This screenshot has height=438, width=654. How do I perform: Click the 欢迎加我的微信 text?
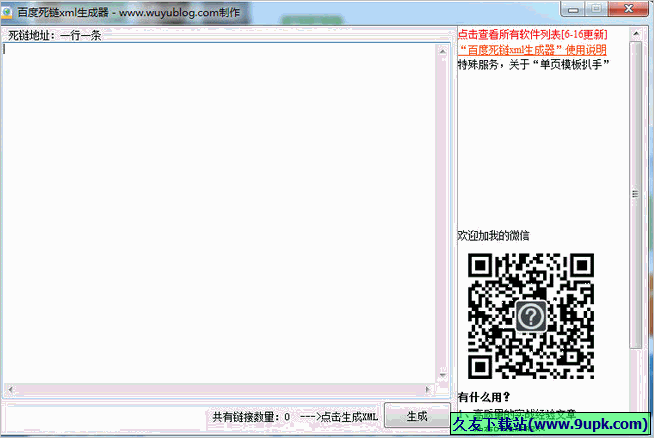coord(493,236)
